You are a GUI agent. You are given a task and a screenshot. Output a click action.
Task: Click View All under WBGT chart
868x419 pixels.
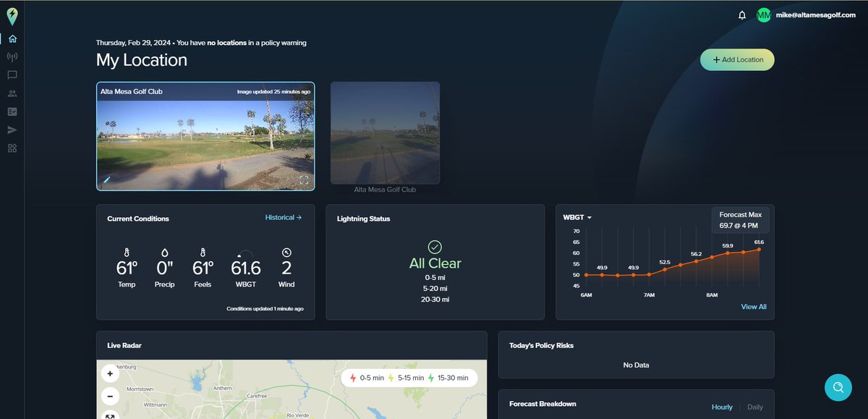(754, 307)
